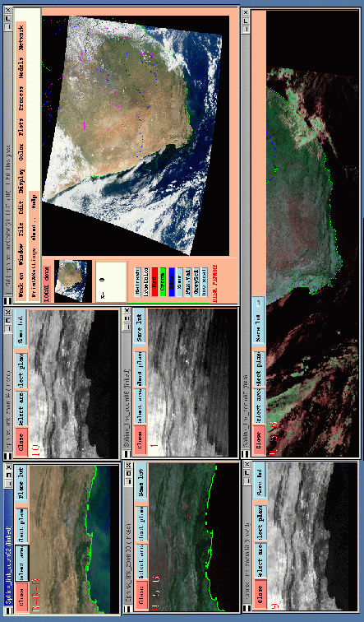Click the Refresh button in main window

point(138,282)
